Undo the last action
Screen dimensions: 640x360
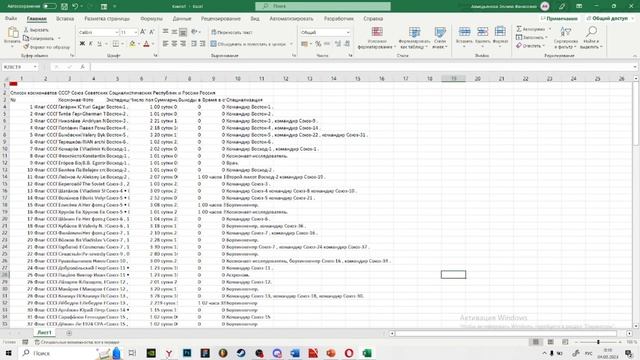pyautogui.click(x=75, y=6)
